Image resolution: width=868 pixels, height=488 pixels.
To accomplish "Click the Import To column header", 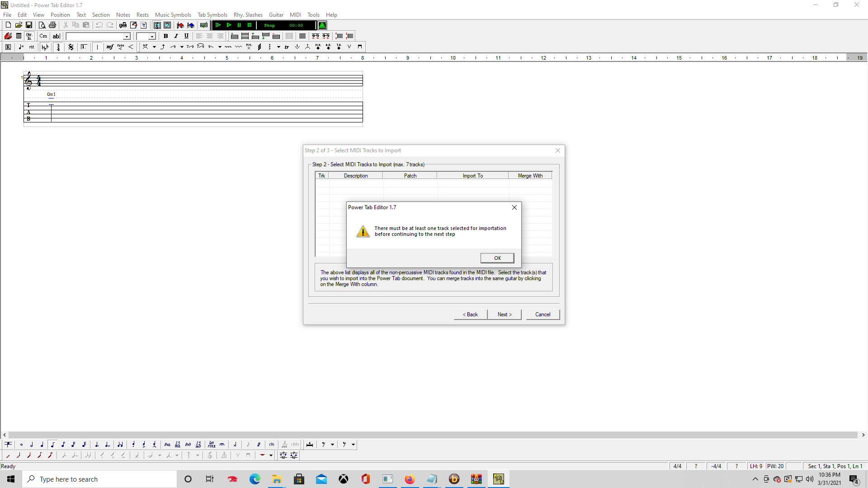I will (x=472, y=176).
